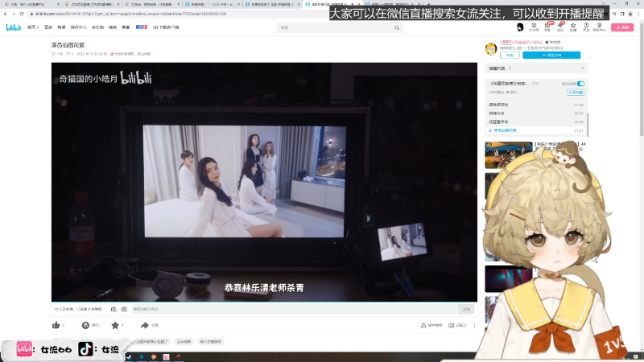
Task: Switch to the fourth browser tab
Action: pos(212,4)
